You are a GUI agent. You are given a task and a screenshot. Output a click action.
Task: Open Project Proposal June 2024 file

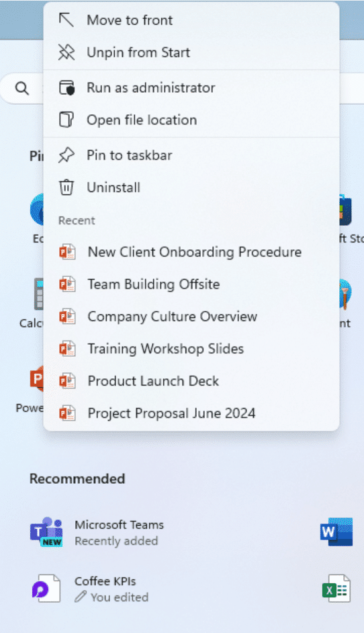point(191,413)
